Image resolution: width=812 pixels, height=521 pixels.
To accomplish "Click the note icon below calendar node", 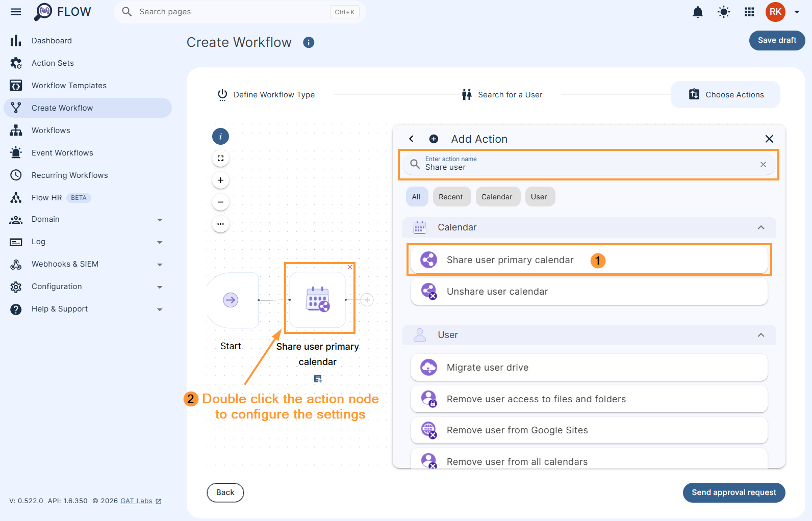I will pos(318,379).
